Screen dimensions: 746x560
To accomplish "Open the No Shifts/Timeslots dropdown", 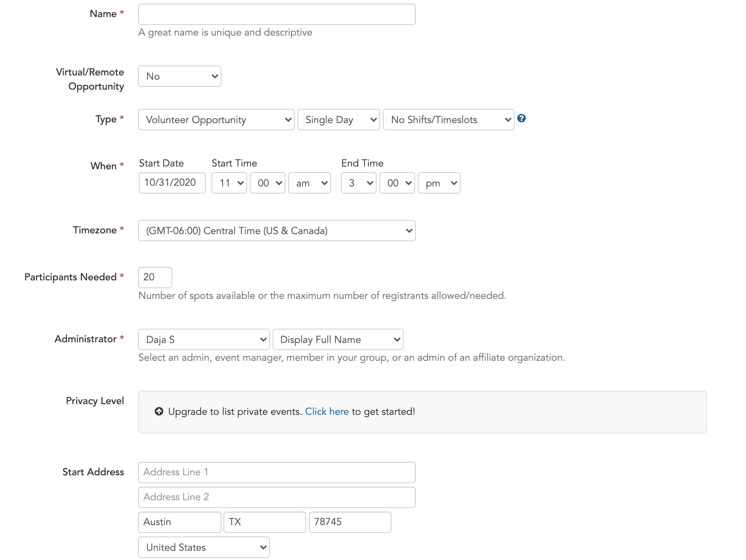I will [x=448, y=120].
